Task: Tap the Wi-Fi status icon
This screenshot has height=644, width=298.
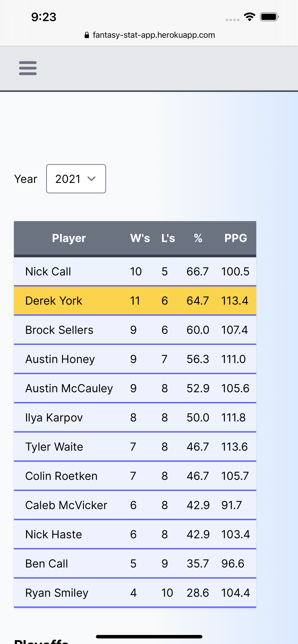Action: coord(249,17)
